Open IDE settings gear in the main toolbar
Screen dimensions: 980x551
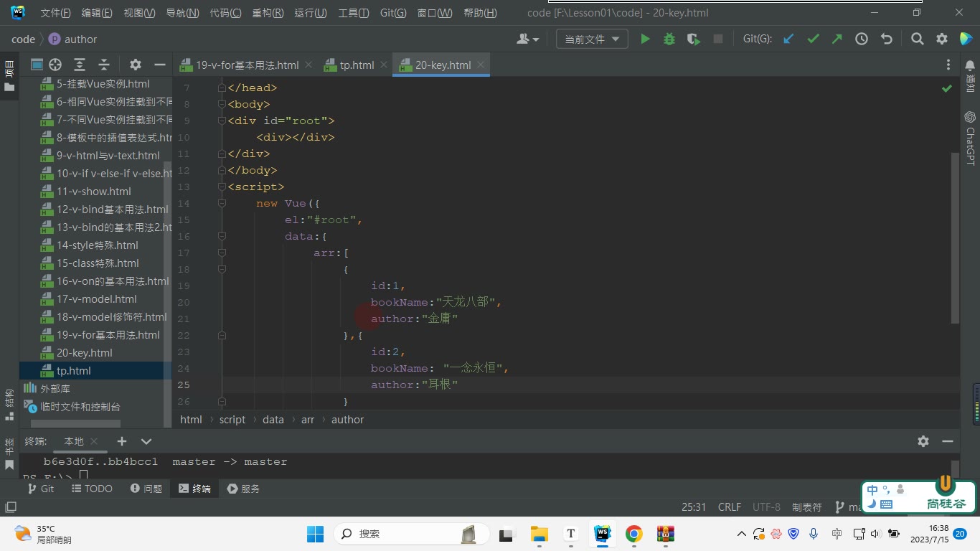(x=942, y=39)
